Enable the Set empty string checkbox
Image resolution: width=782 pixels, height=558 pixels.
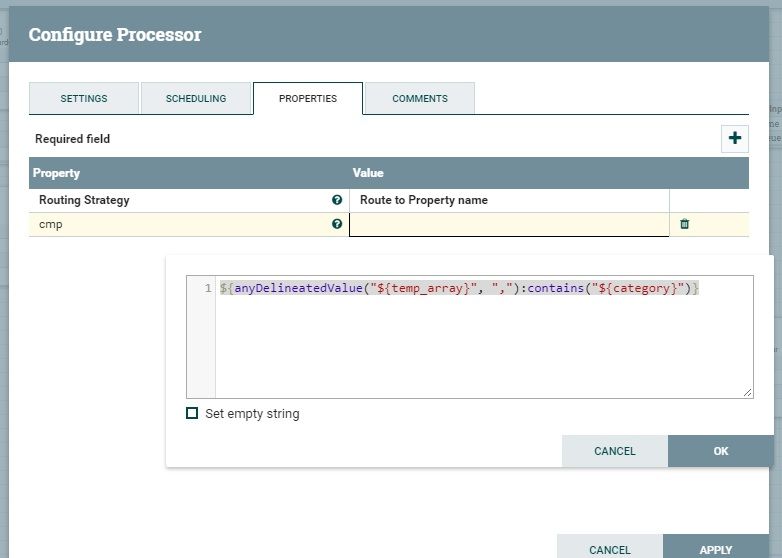click(192, 413)
